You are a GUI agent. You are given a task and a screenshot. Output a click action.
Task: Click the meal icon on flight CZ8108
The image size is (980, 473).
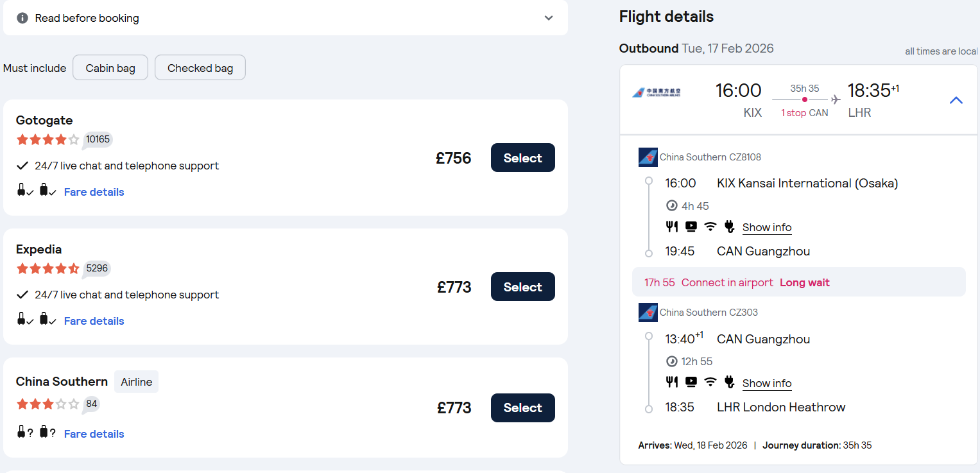672,226
